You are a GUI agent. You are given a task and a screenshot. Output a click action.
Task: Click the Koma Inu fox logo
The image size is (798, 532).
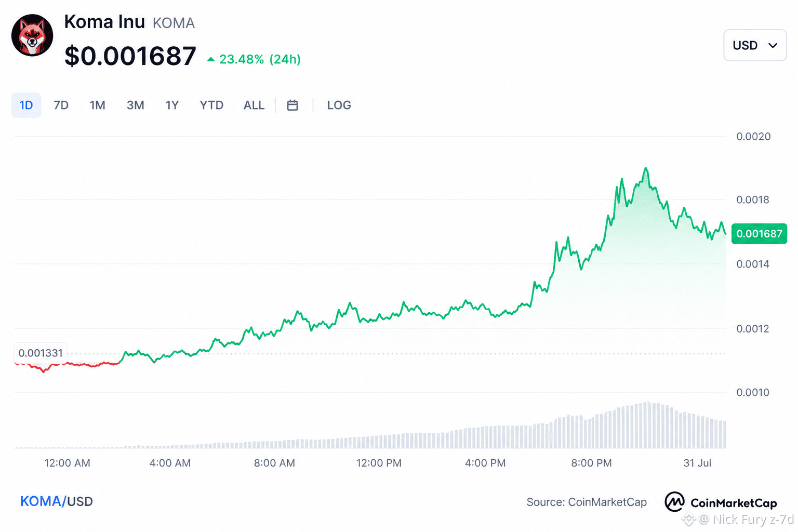pos(32,35)
